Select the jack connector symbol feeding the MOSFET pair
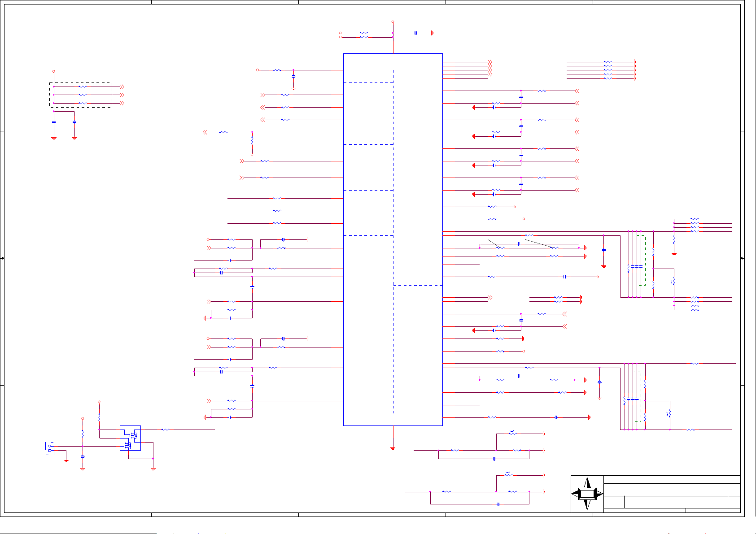 coord(50,448)
